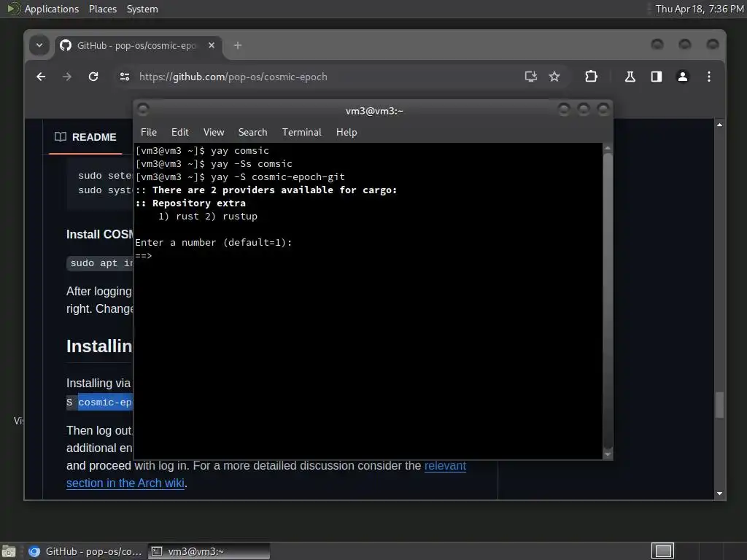The height and width of the screenshot is (560, 747).
Task: Click the README tab on GitHub
Action: tap(86, 137)
